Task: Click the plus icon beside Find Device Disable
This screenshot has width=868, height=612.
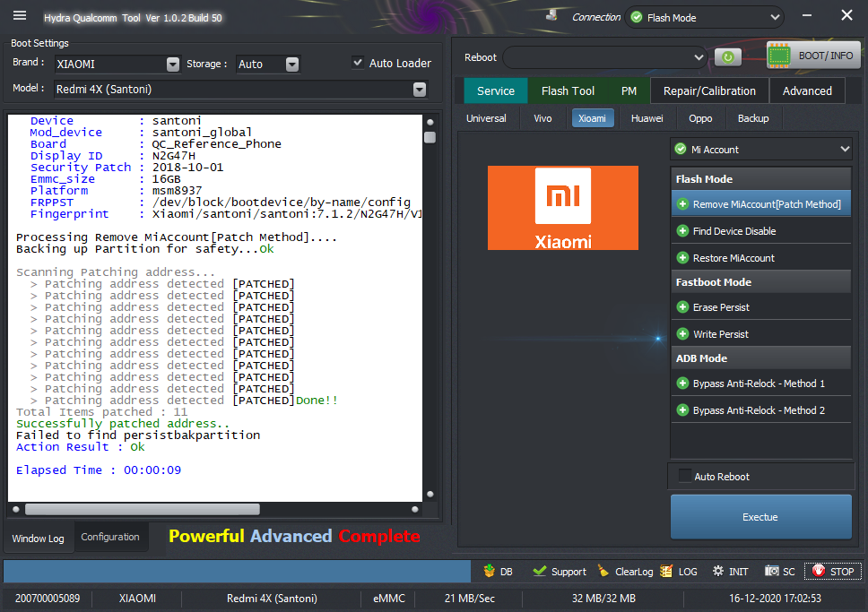Action: [x=682, y=231]
